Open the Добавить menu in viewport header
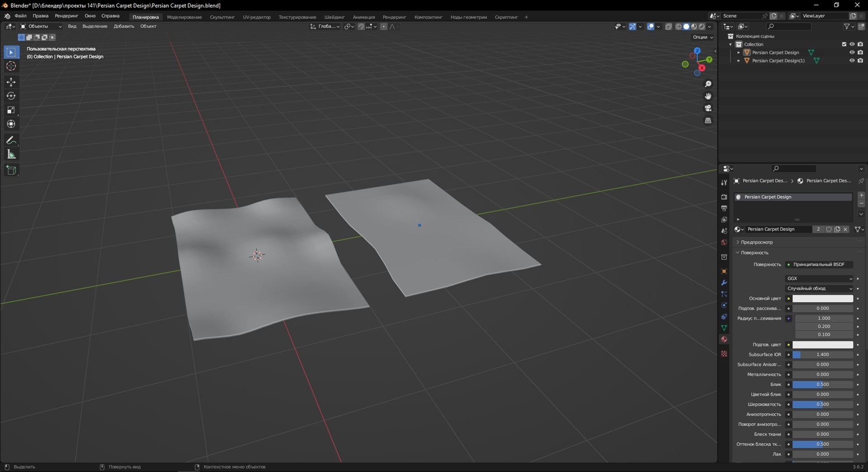Screen dimensions: 868x472 pyautogui.click(x=124, y=26)
